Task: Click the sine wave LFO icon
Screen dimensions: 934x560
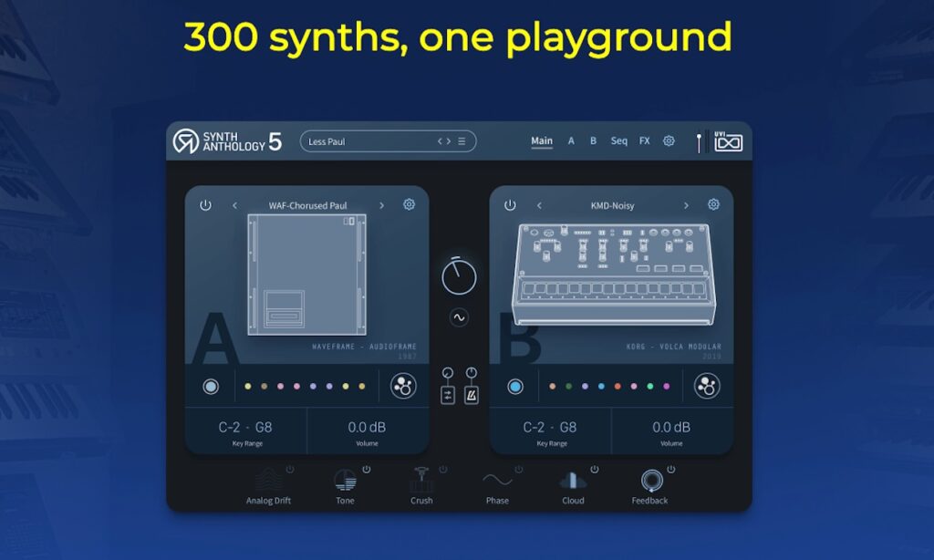Action: (459, 317)
